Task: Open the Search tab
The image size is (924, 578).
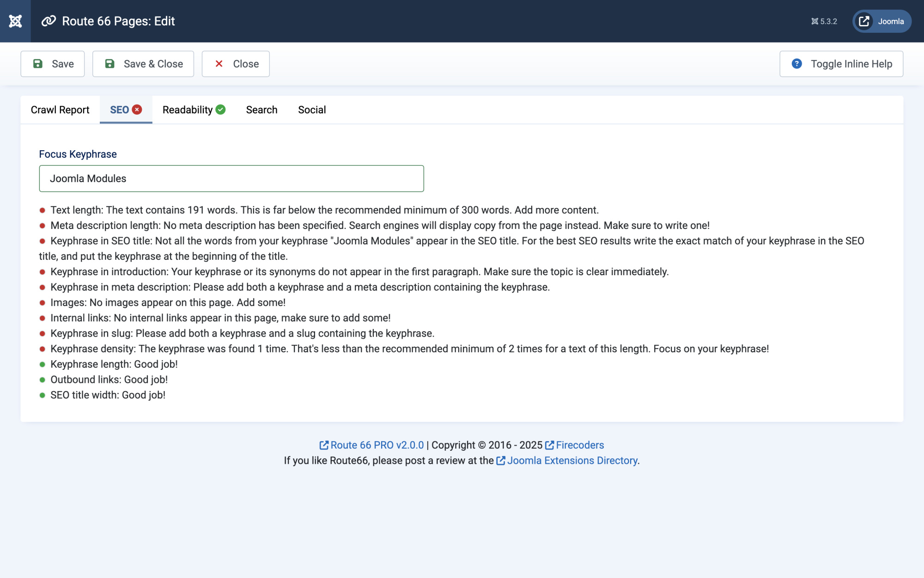Action: point(261,110)
